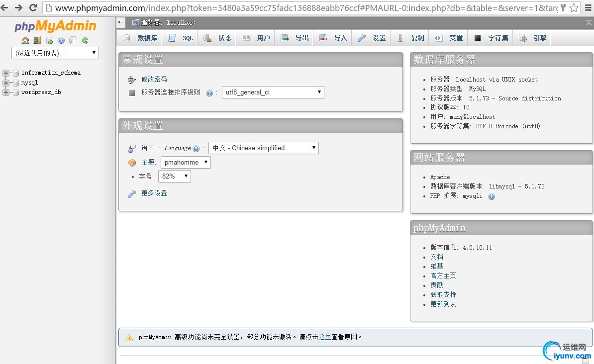Click the key icon beside 修改密码
This screenshot has width=594, height=364.
(x=131, y=80)
